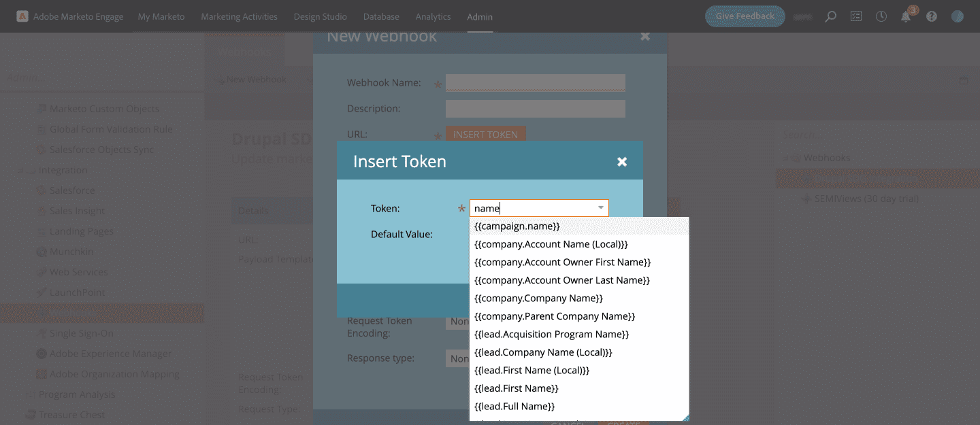Select {{lead.Full Name}} token option

(514, 407)
